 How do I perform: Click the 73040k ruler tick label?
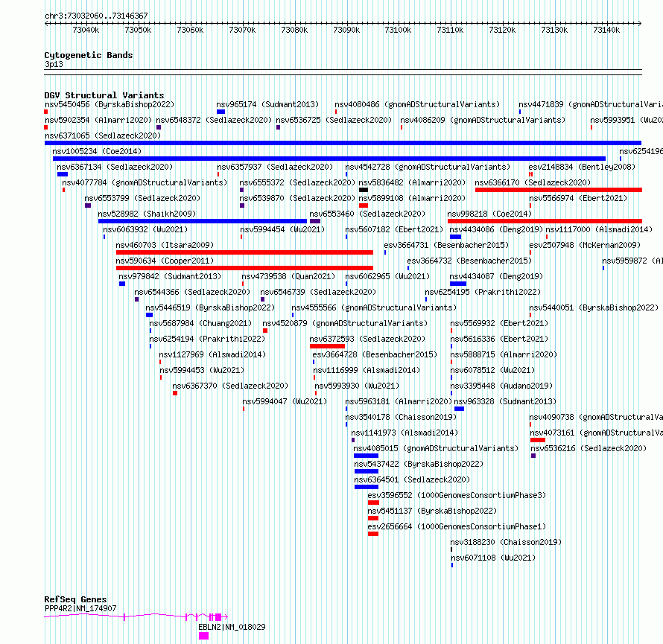[86, 30]
